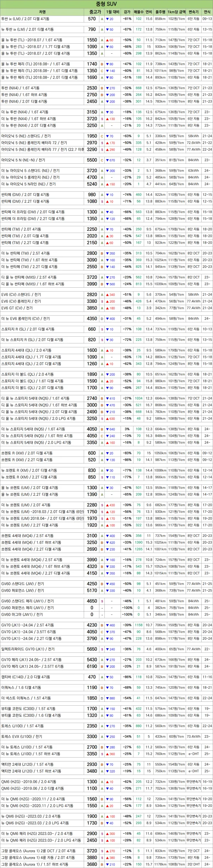Click the 차명 column header
213x868 pixels.
42,12
